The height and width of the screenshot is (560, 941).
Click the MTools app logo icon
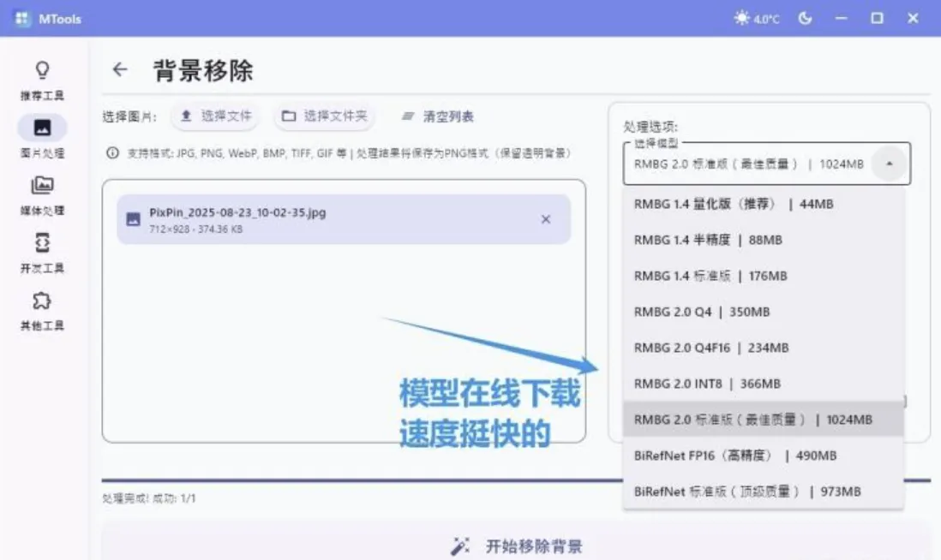[x=21, y=18]
